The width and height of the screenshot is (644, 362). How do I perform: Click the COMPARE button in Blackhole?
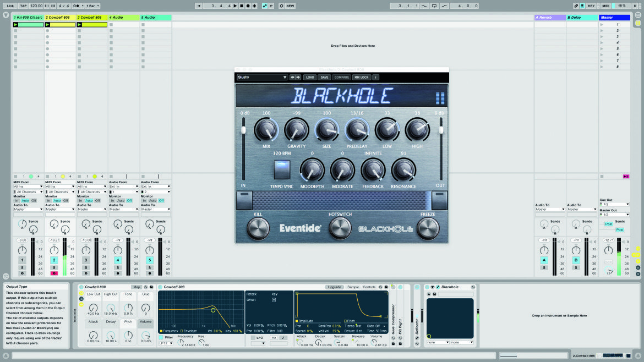pos(341,77)
